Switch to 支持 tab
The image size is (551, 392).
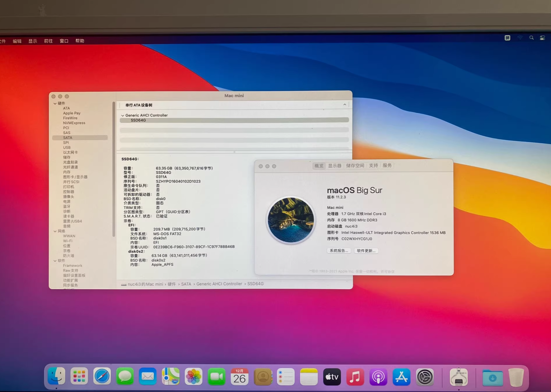click(x=373, y=165)
